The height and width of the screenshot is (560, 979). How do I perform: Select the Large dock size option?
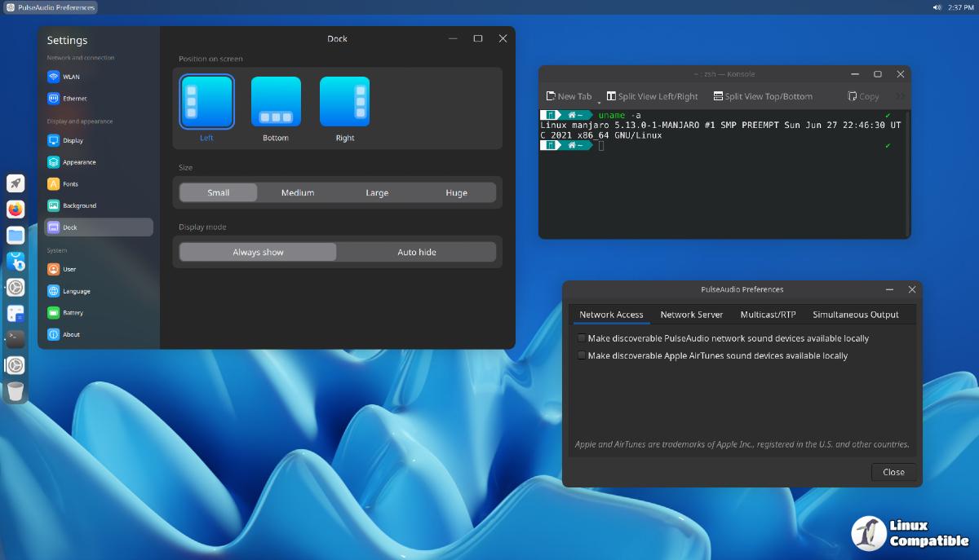[x=377, y=193]
